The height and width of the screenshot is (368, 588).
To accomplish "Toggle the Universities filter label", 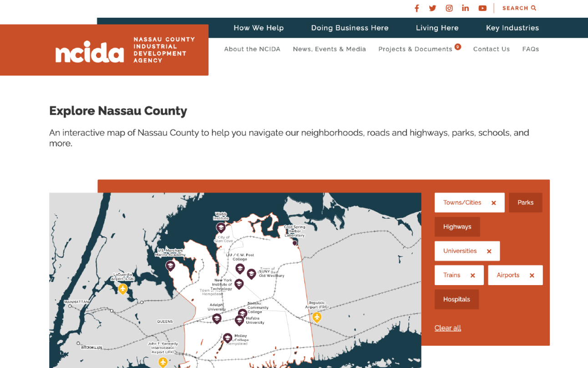I will (460, 251).
